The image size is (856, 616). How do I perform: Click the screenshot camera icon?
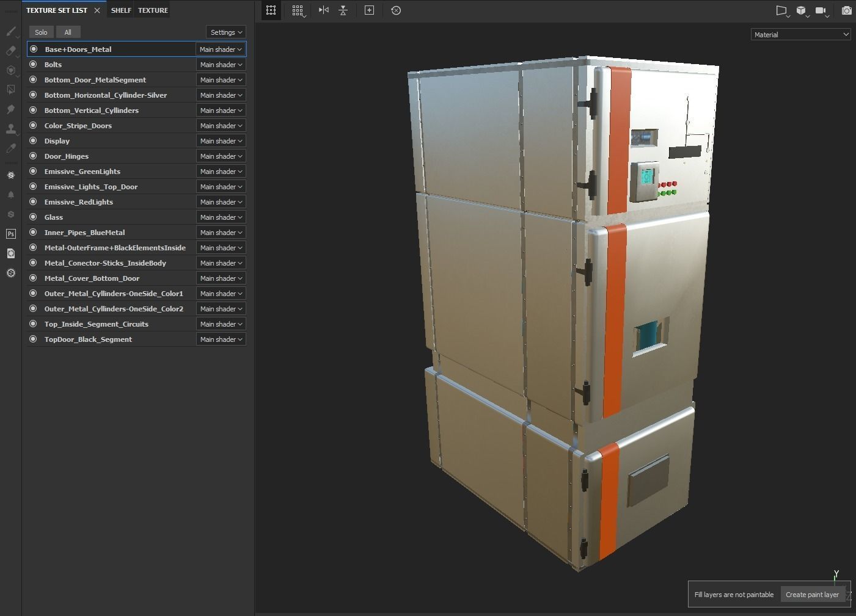point(847,11)
